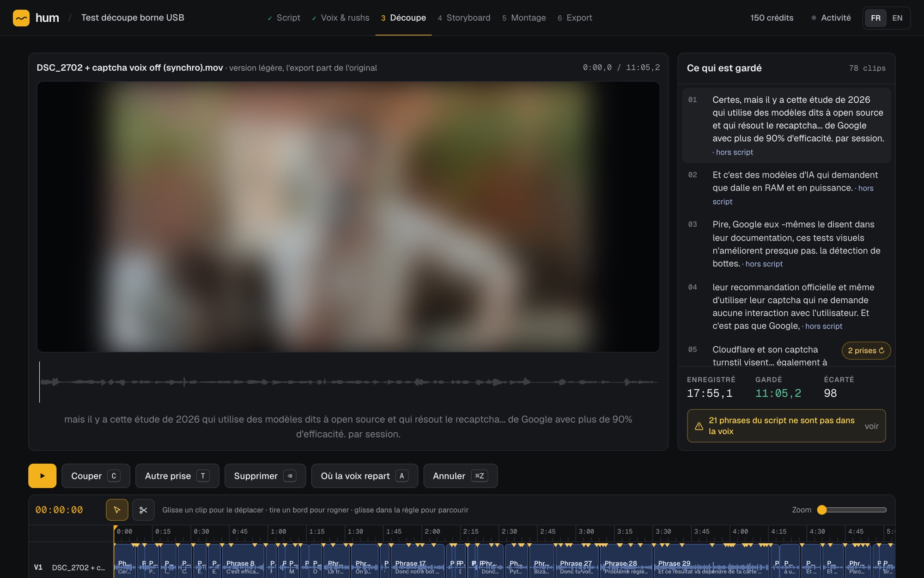The width and height of the screenshot is (924, 578).
Task: Open the Voix & rushs step
Action: [340, 18]
